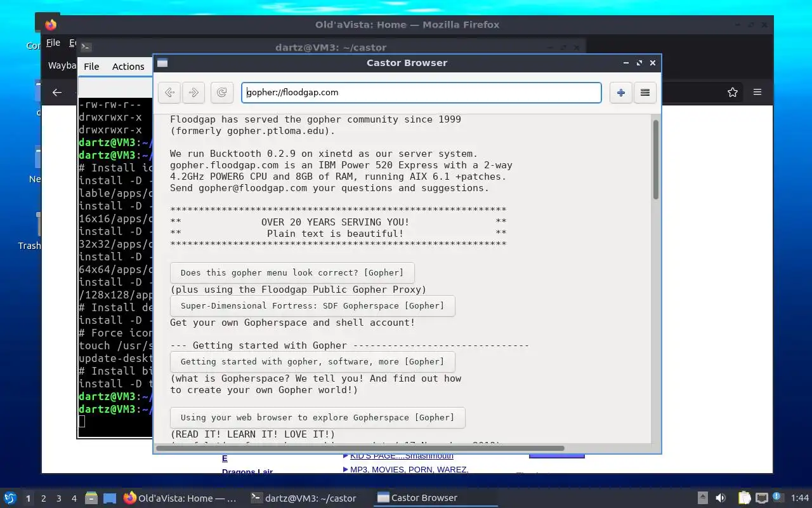The height and width of the screenshot is (508, 812).
Task: Click the Firefox logo in the Firefox titlebar
Action: 51,25
